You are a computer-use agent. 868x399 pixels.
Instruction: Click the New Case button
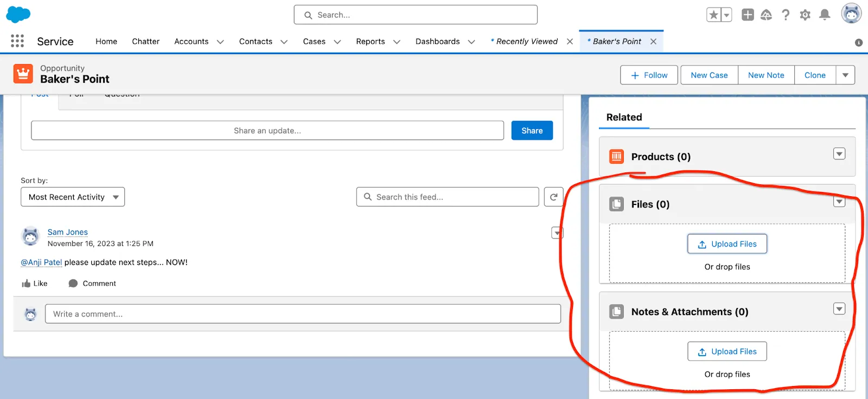coord(709,75)
